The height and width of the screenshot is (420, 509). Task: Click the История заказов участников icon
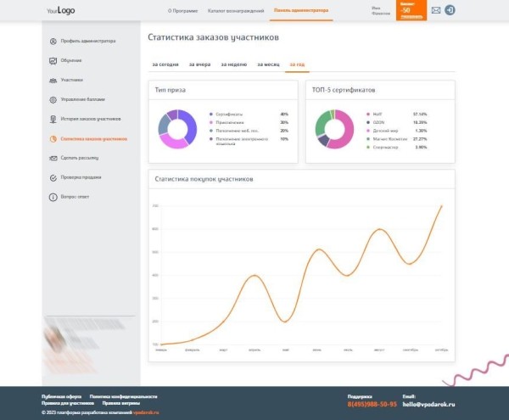(x=53, y=119)
